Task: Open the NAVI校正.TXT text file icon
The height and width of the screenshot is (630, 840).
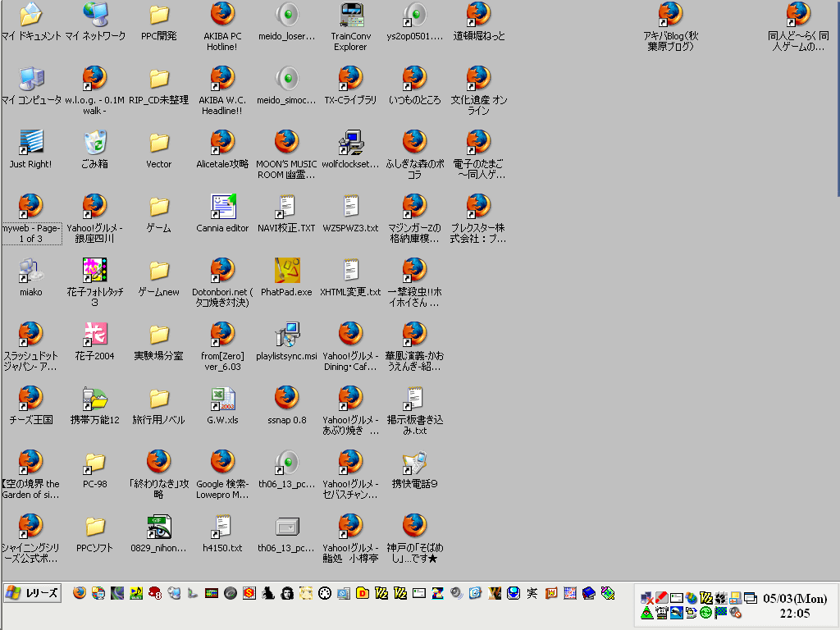Action: pyautogui.click(x=286, y=206)
